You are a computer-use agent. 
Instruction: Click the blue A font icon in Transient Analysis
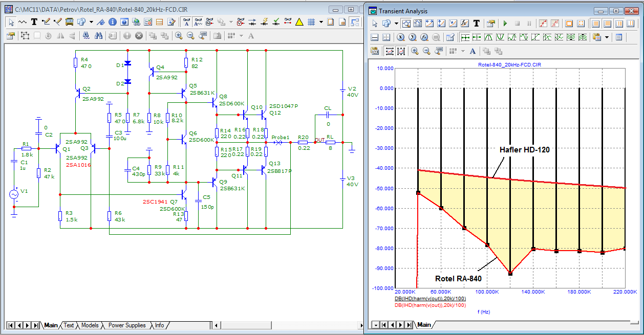tap(473, 51)
